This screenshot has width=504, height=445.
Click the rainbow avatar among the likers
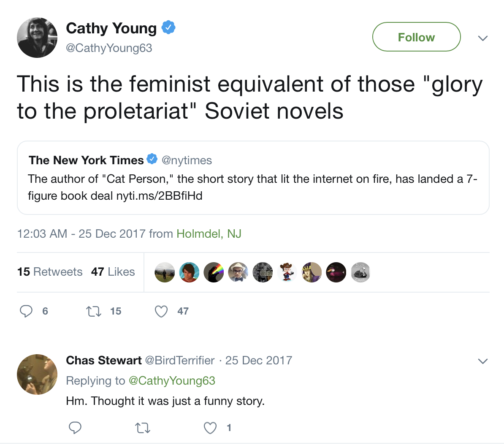coord(214,272)
